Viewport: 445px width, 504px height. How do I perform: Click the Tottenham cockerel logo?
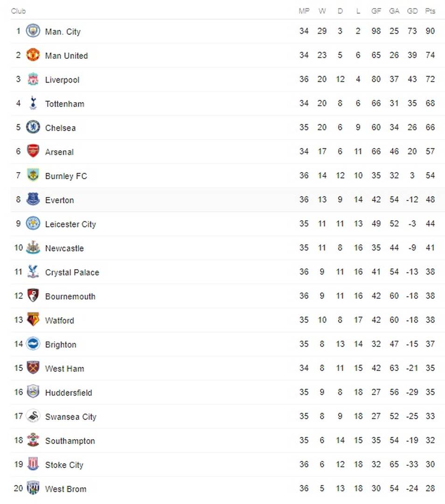pos(33,103)
